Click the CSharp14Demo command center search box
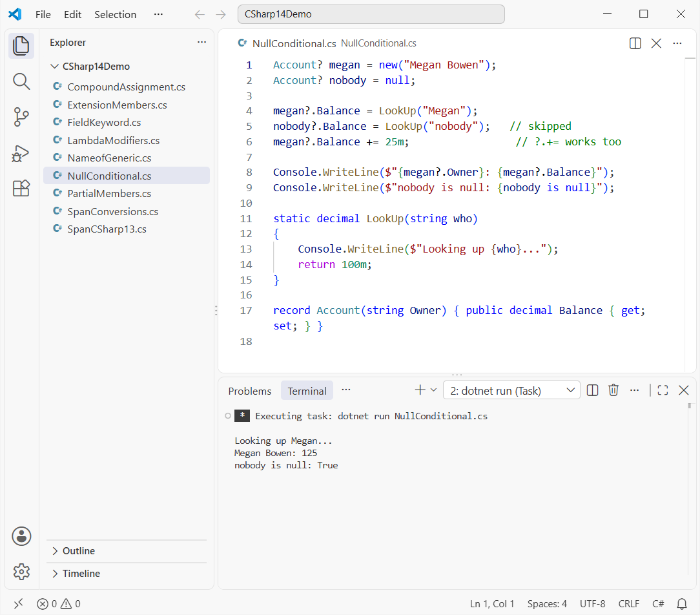Viewport: 700px width, 615px height. [x=371, y=14]
